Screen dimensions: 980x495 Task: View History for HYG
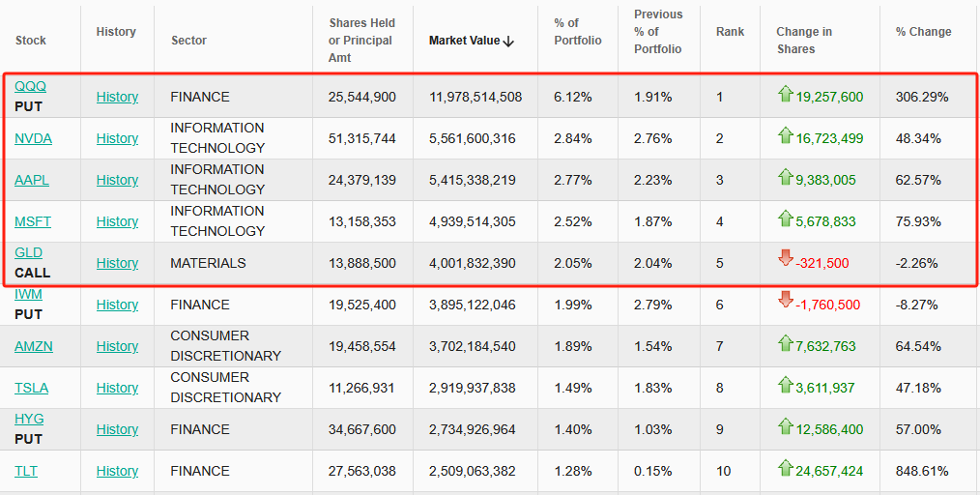(x=118, y=429)
